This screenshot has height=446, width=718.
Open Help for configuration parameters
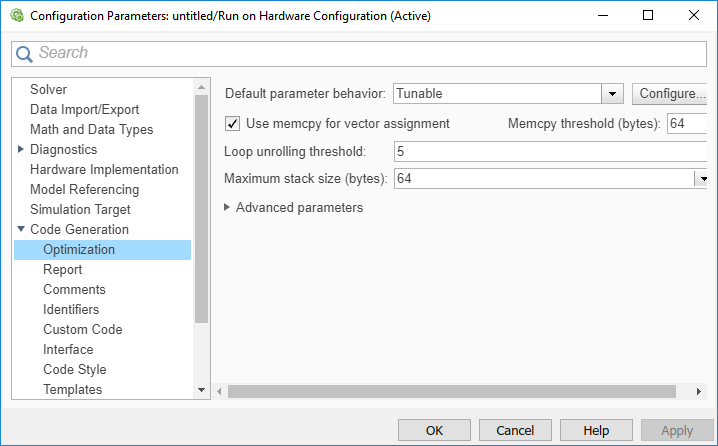596,430
